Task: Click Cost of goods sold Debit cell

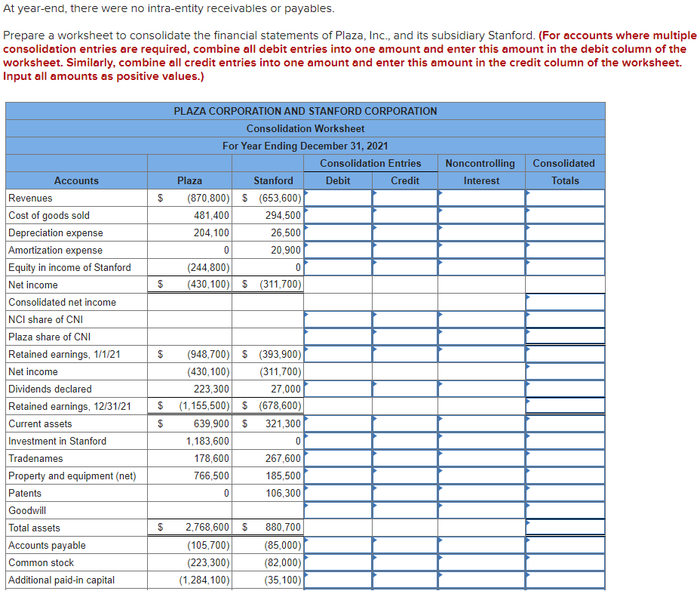Action: (x=338, y=215)
